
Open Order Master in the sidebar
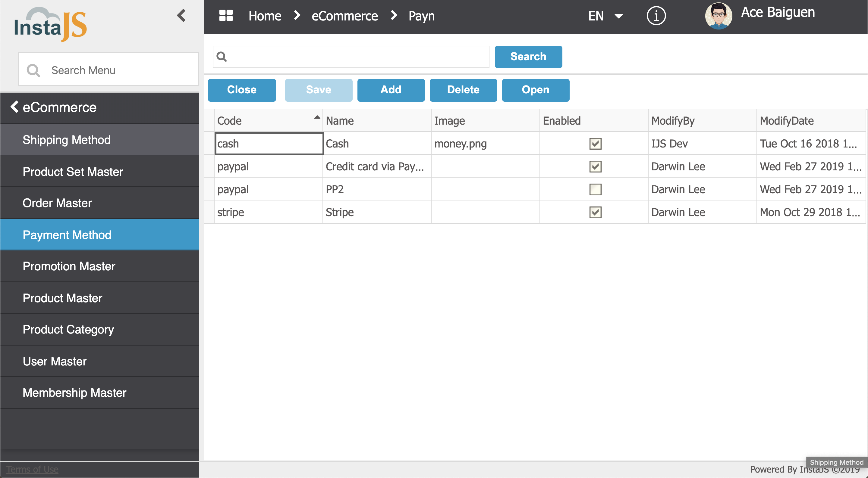click(x=57, y=203)
